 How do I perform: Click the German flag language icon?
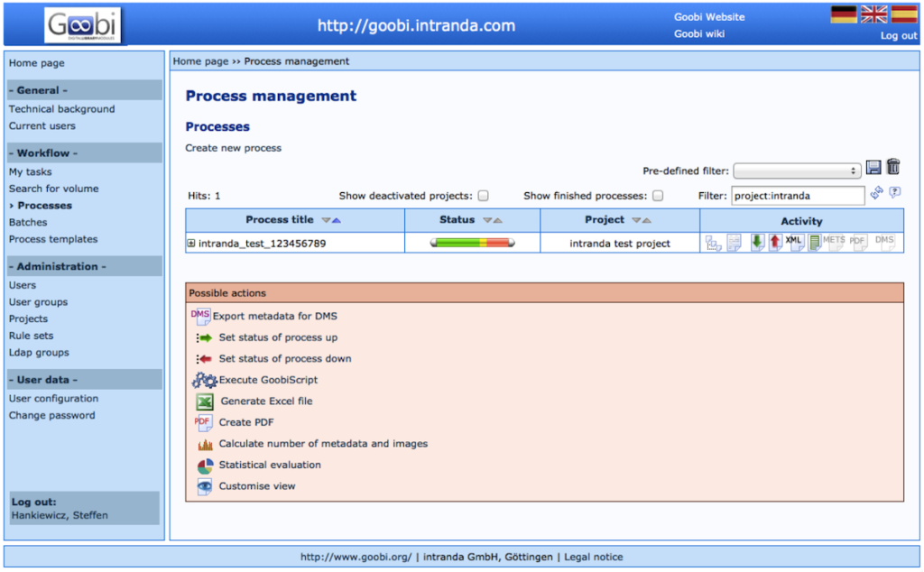pos(844,14)
